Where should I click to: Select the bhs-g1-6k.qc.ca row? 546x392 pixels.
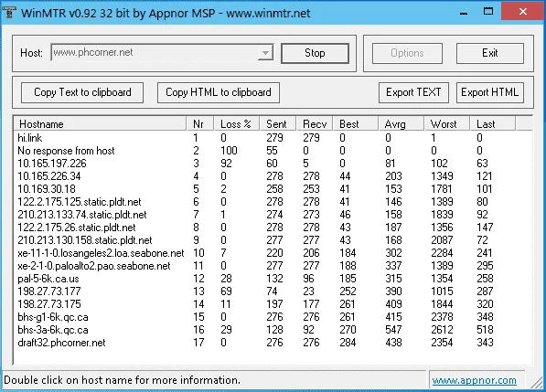[273, 317]
